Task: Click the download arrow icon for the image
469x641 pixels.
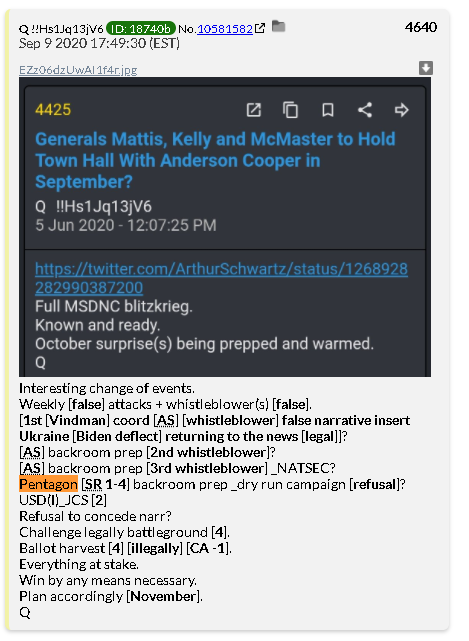Action: [x=426, y=68]
